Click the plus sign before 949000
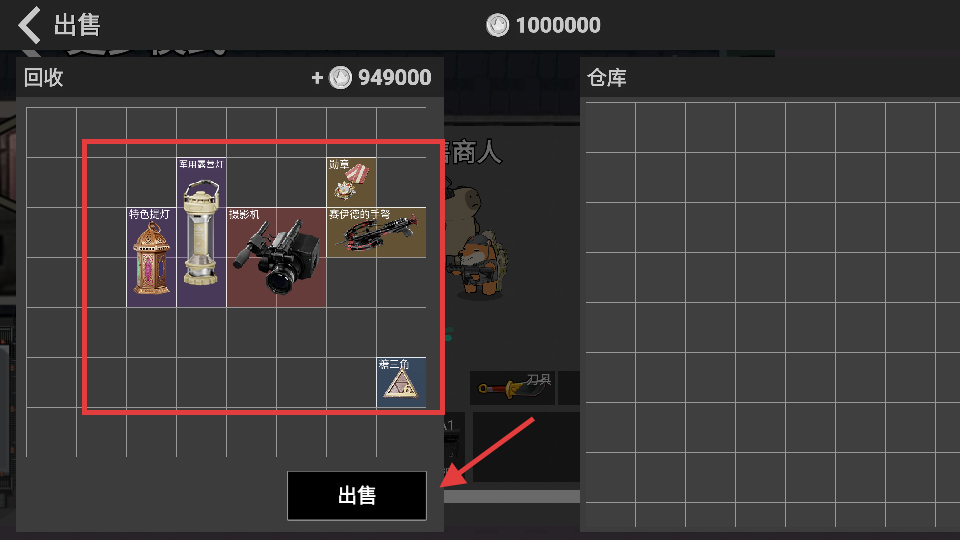The height and width of the screenshot is (540, 960). [317, 78]
